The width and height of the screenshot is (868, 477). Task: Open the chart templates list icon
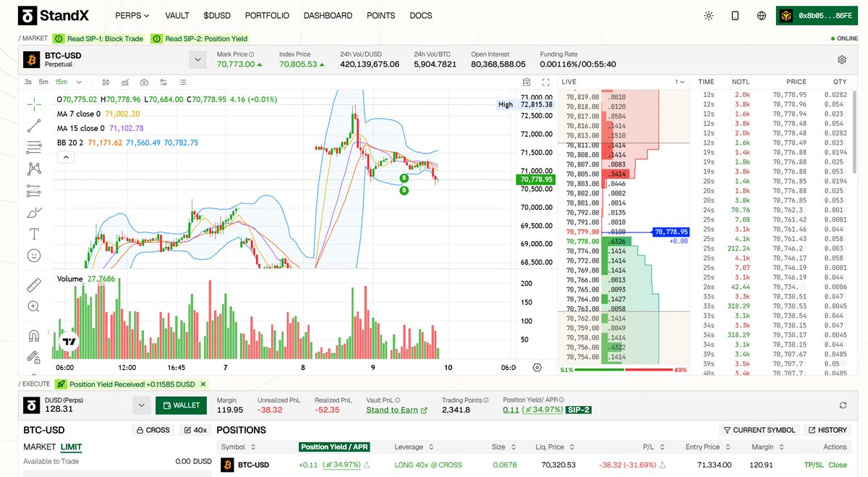pos(182,83)
